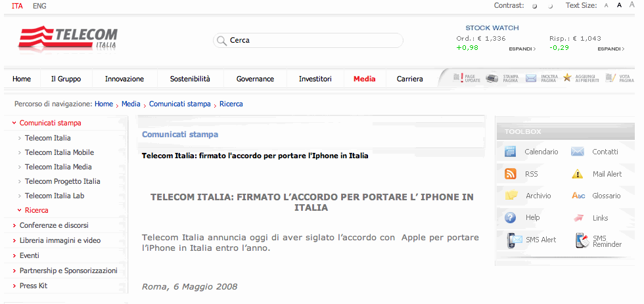Click the Mail Alert warning icon

pyautogui.click(x=578, y=174)
